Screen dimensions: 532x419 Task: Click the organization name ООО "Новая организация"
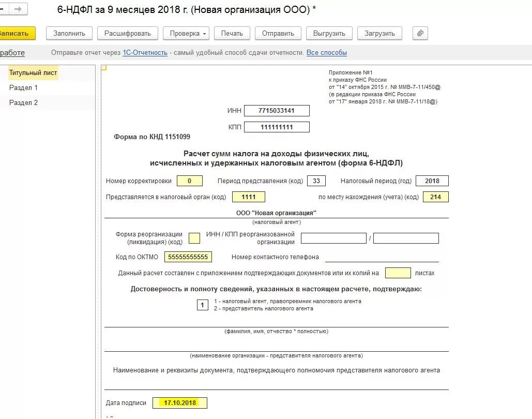pyautogui.click(x=277, y=213)
